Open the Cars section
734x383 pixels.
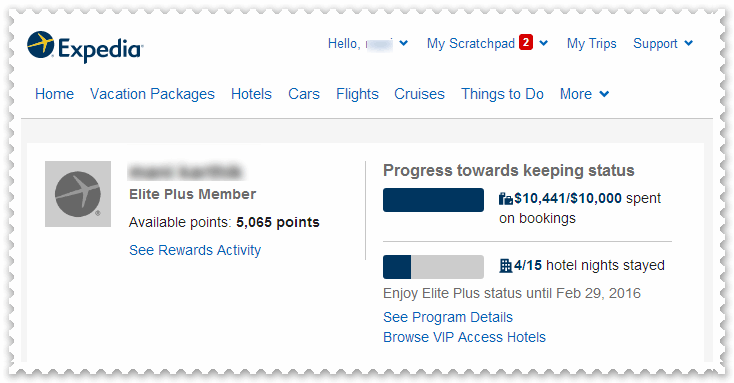304,94
